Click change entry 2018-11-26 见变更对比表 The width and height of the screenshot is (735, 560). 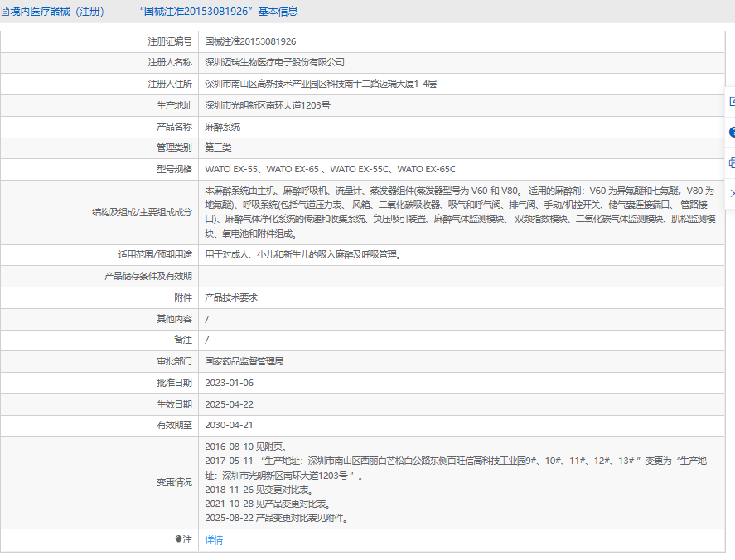click(259, 490)
